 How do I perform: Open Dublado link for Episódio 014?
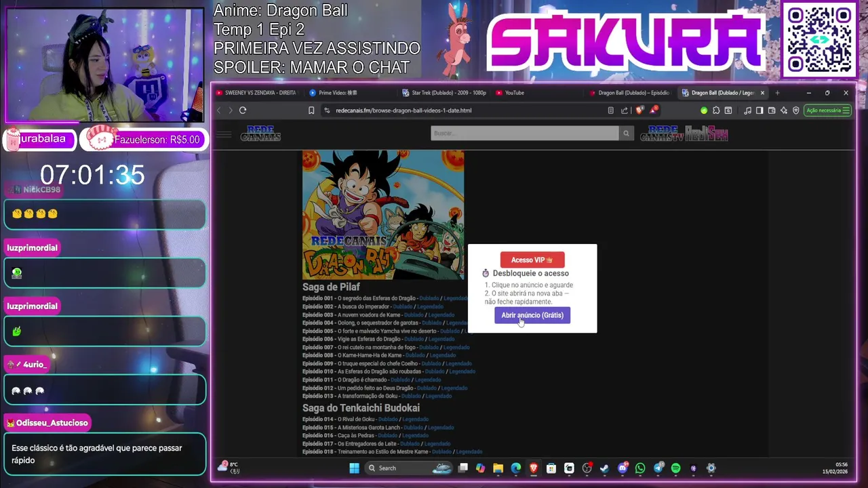[388, 419]
